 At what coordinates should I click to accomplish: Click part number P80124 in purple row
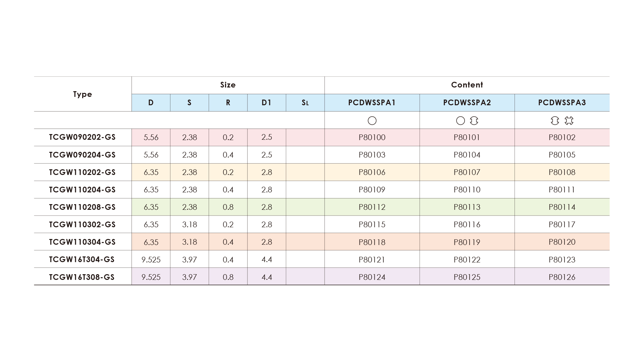[372, 277]
